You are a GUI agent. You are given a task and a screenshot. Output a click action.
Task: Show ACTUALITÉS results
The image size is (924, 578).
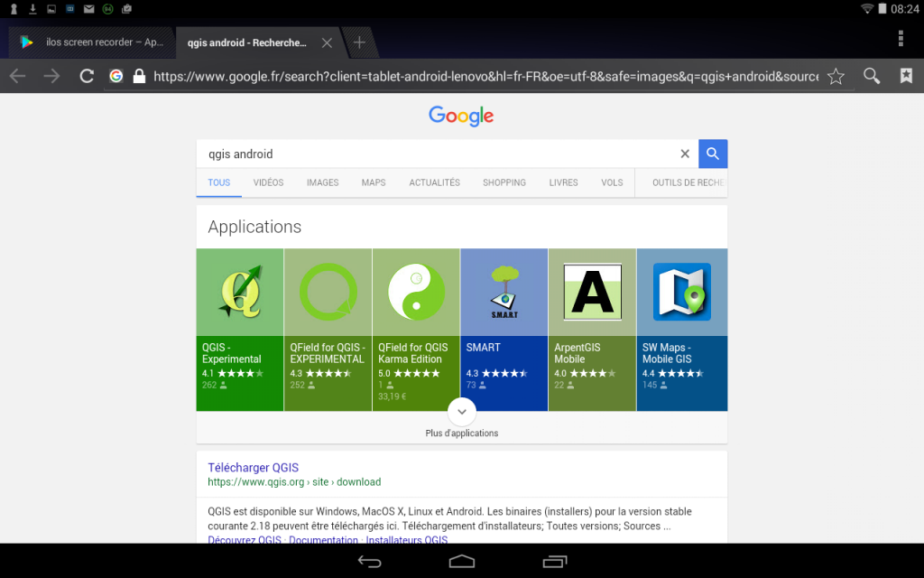pyautogui.click(x=434, y=182)
